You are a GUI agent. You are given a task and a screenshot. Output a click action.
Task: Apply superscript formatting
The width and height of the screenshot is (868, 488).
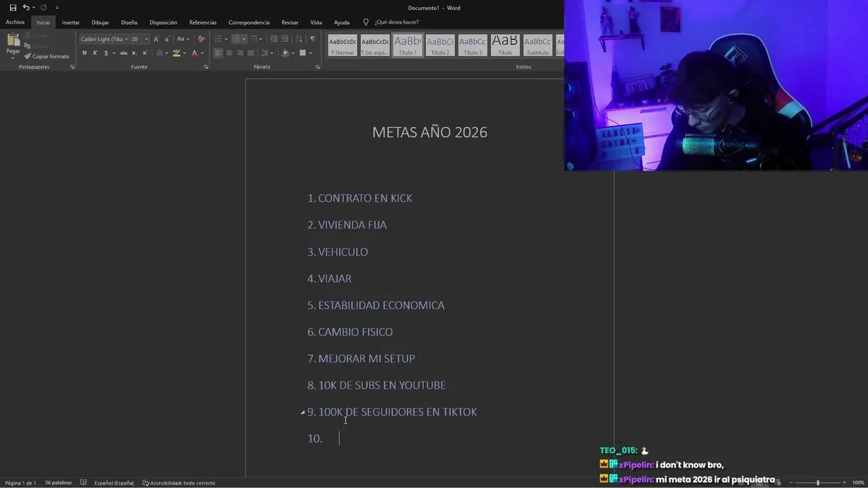click(x=144, y=53)
